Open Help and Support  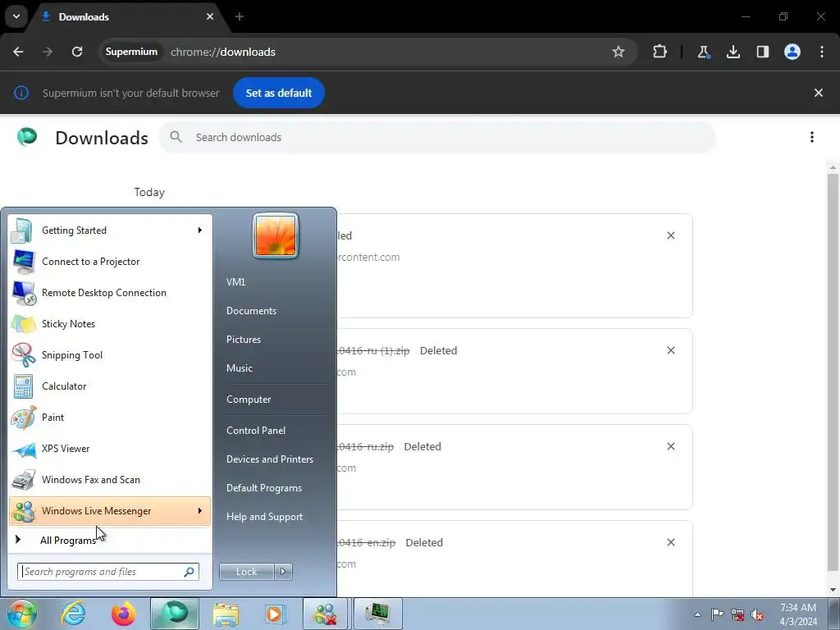pyautogui.click(x=264, y=517)
